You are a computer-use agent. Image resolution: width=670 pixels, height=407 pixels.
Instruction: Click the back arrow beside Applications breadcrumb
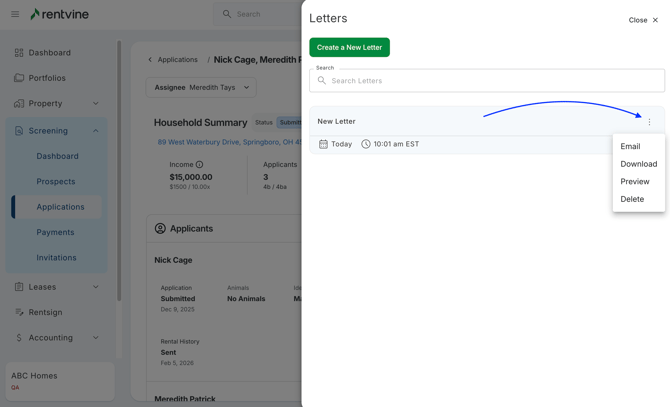tap(151, 60)
